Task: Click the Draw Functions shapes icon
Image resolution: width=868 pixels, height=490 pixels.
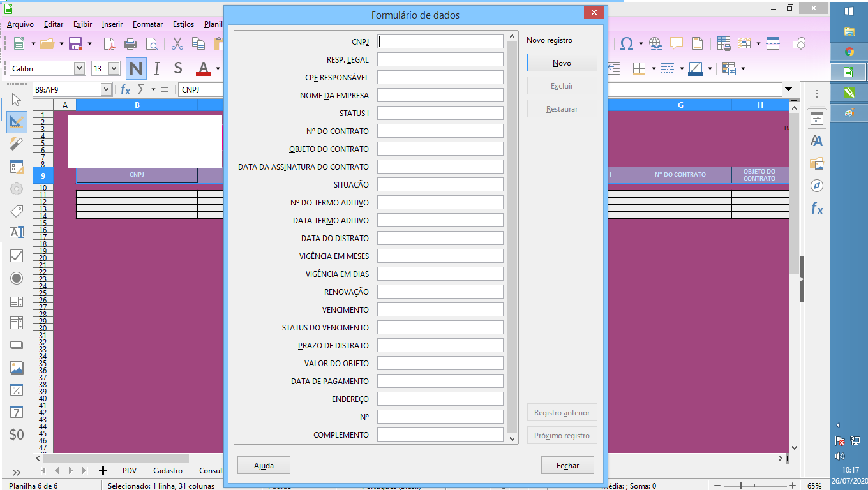Action: [x=798, y=43]
